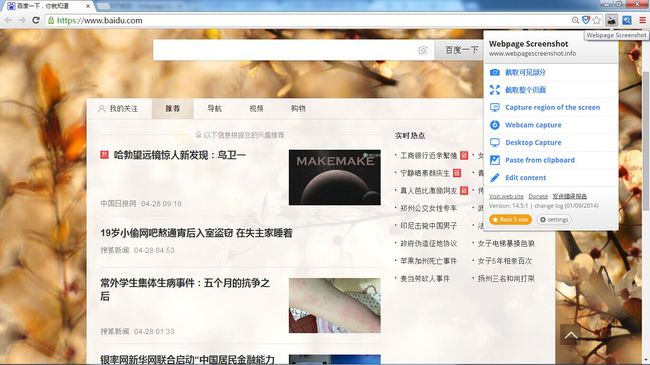Viewport: 650px width, 365px height.
Task: Go back to previous page
Action: point(8,20)
